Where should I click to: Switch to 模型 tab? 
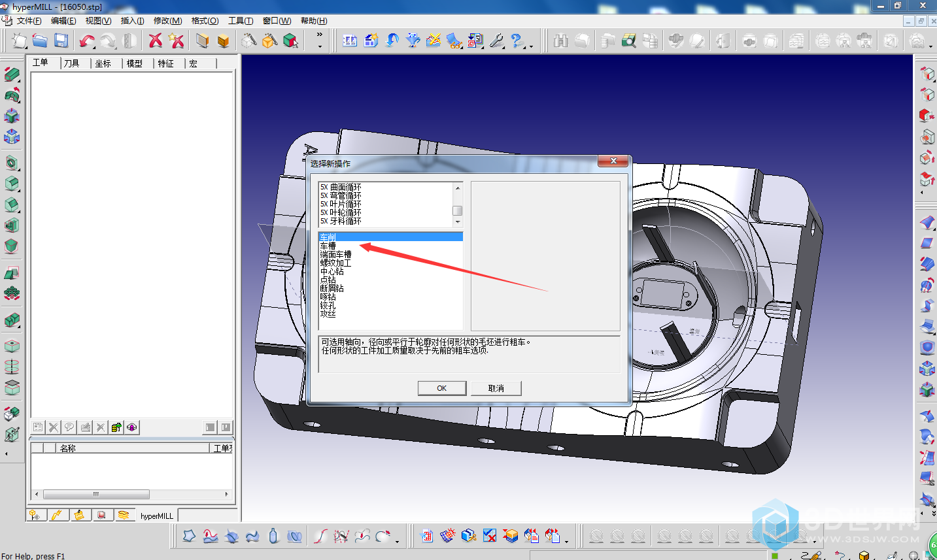135,63
